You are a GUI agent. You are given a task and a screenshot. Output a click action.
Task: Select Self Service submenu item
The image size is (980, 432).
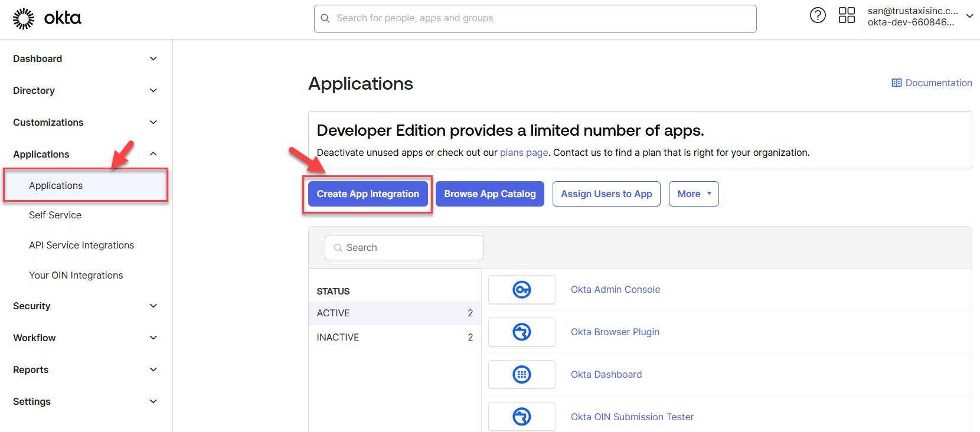(x=55, y=215)
